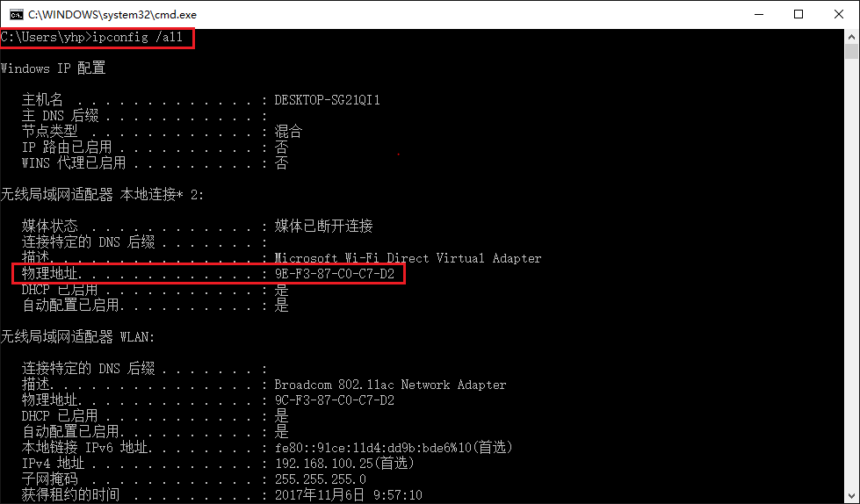The width and height of the screenshot is (860, 504).
Task: Click the WLAN physical address 9C-F3-87-C0-C7-D2
Action: click(335, 400)
